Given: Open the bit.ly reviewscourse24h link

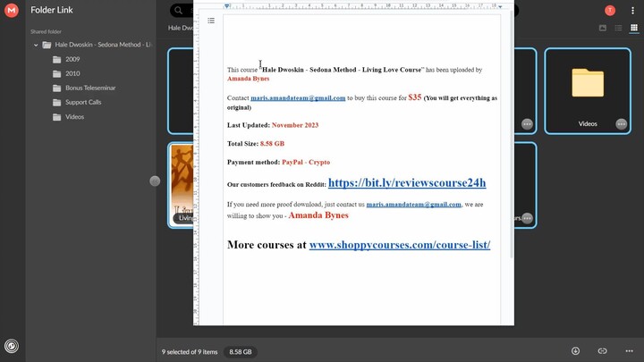Looking at the screenshot, I should pos(407,183).
